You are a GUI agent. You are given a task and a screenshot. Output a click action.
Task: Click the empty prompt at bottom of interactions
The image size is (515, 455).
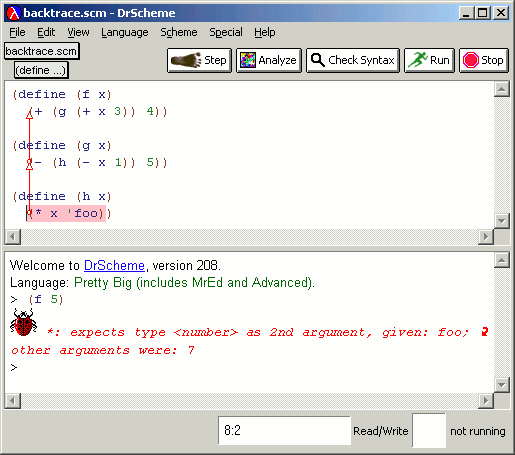click(14, 368)
